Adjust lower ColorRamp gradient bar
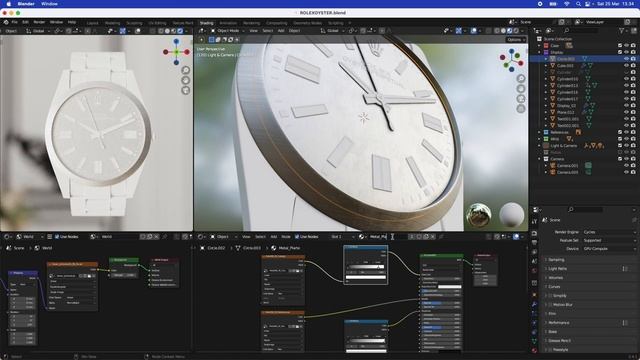Viewport: 640px width, 360px height. (x=366, y=341)
